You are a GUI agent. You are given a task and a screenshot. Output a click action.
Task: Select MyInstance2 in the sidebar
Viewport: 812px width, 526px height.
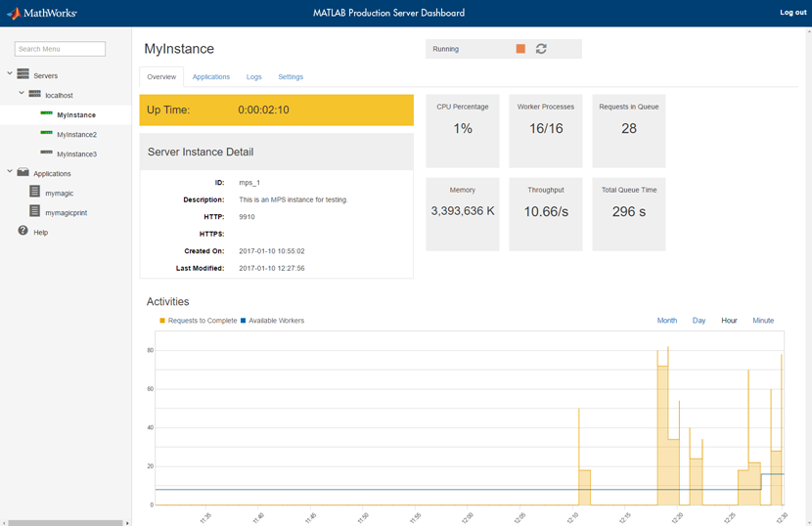coord(76,135)
